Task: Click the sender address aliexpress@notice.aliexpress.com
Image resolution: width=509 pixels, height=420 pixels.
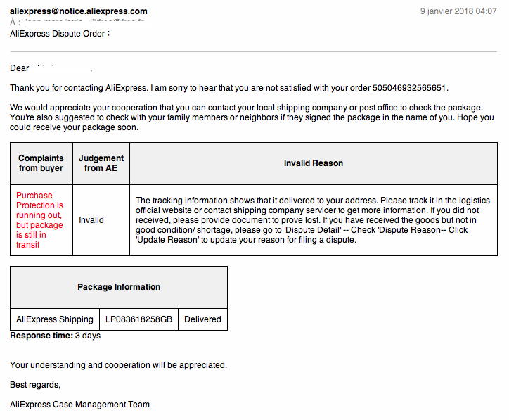Action: tap(79, 11)
